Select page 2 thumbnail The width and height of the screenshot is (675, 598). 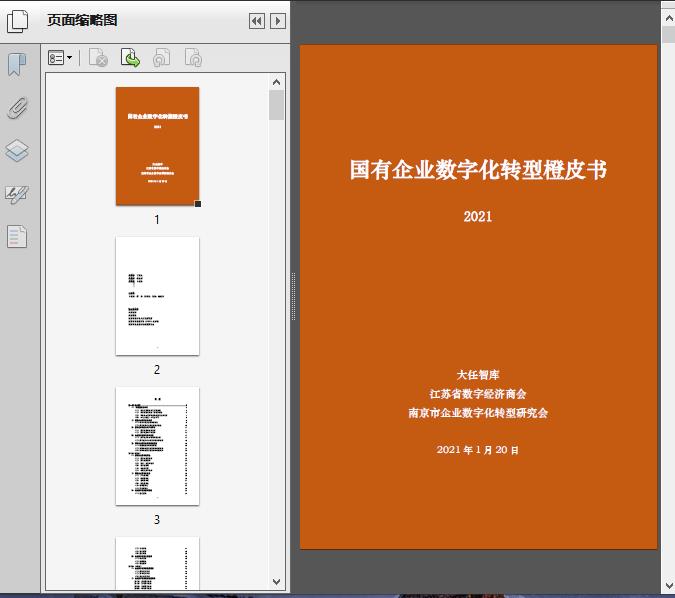pos(158,296)
